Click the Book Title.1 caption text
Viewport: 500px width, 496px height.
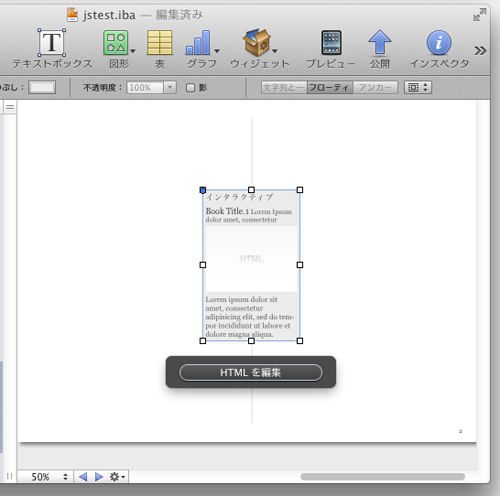point(227,211)
